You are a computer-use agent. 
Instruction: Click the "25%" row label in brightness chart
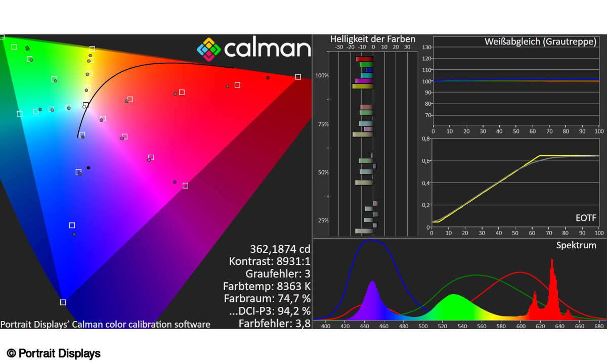click(x=323, y=220)
